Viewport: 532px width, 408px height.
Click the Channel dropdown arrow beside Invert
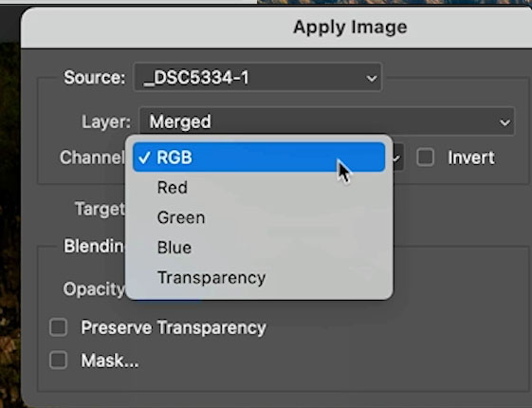[397, 158]
